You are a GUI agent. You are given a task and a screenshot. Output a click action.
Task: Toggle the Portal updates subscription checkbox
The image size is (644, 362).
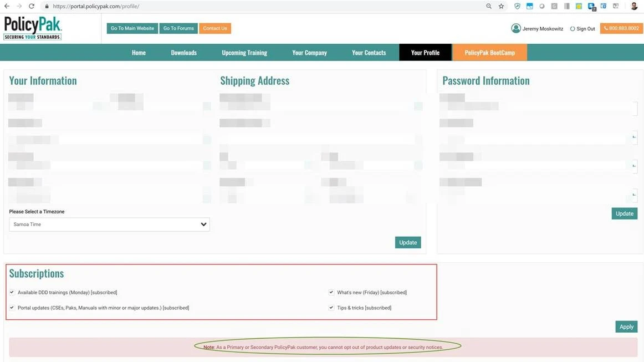coord(12,308)
